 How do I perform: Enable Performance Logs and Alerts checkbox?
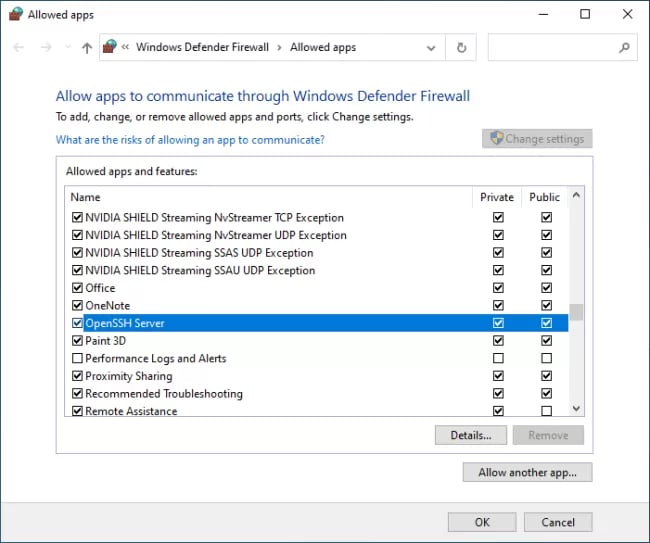(x=77, y=358)
